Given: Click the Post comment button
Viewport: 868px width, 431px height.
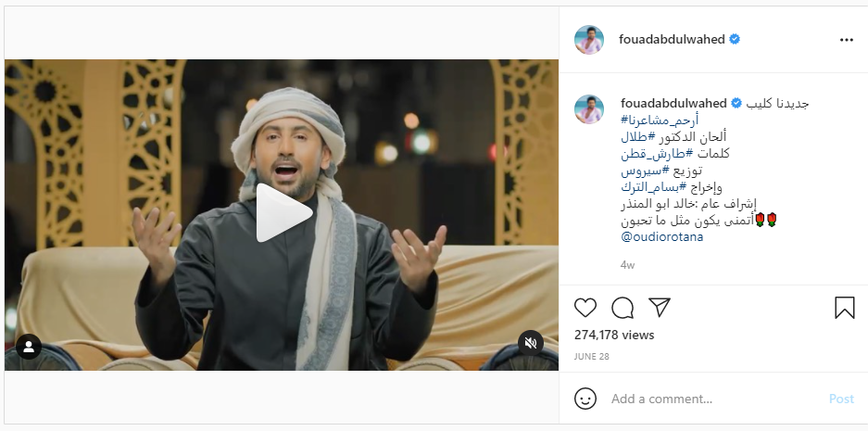Looking at the screenshot, I should click(841, 399).
